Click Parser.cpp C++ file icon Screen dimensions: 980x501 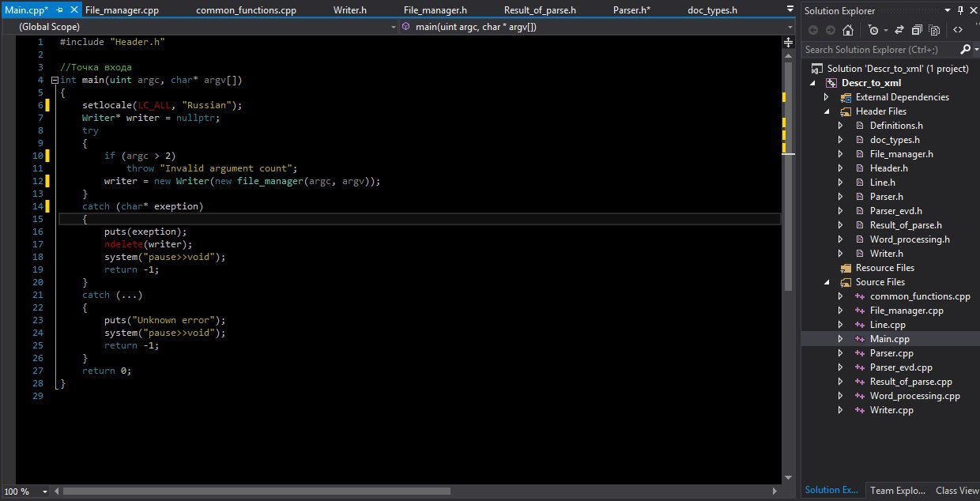pos(860,353)
